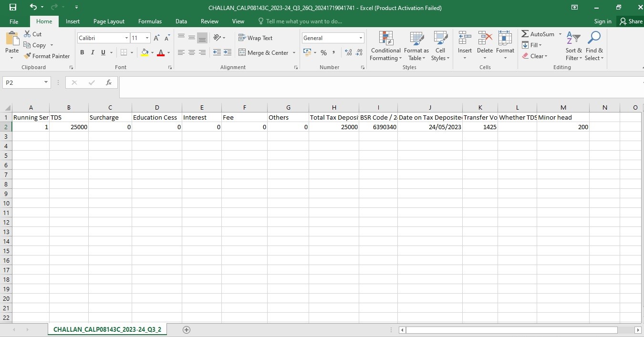Switch to the Formulas ribbon tab
The width and height of the screenshot is (644, 337).
(x=150, y=21)
